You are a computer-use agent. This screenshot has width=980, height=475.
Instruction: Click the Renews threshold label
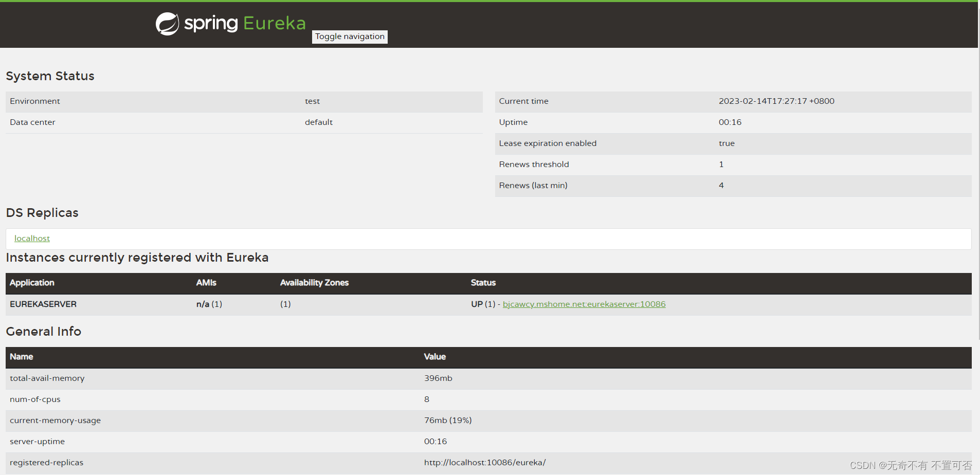tap(534, 165)
